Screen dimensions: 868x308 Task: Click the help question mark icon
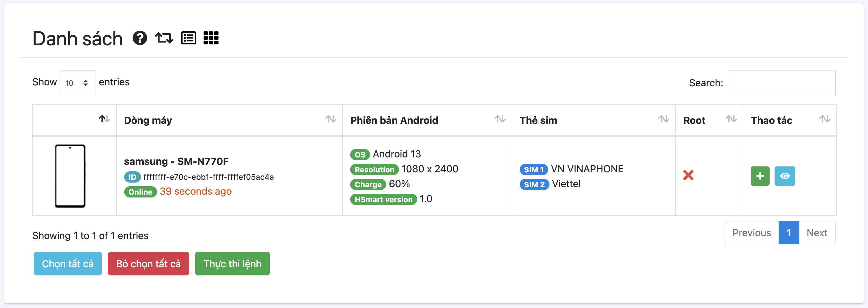click(x=139, y=38)
